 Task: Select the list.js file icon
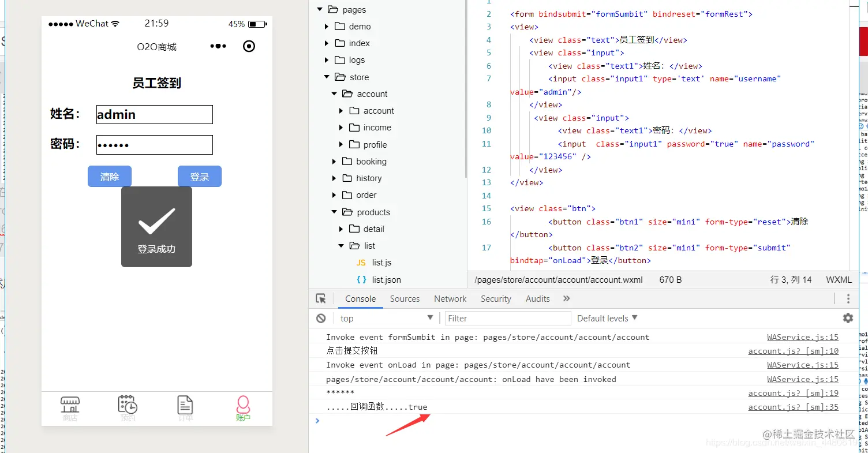point(361,263)
